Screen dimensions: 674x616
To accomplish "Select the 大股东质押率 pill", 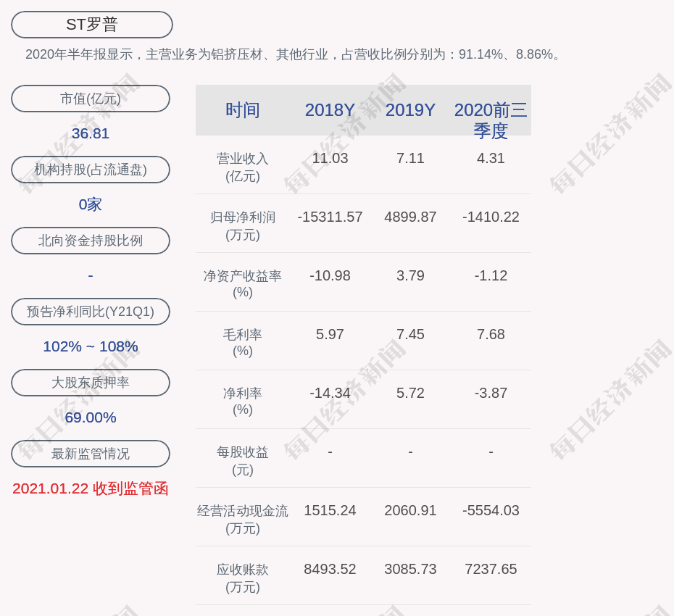I will 91,382.
